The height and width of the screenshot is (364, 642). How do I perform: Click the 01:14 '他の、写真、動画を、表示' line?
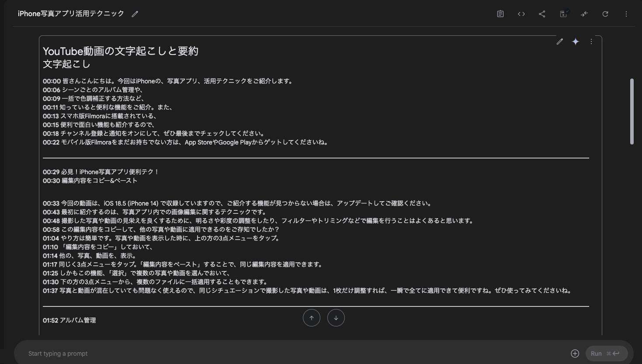90,256
